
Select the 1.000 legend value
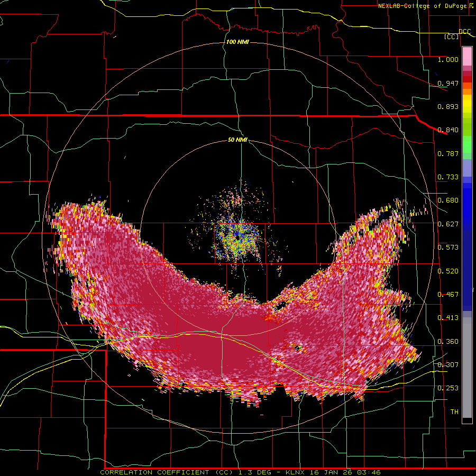[448, 59]
